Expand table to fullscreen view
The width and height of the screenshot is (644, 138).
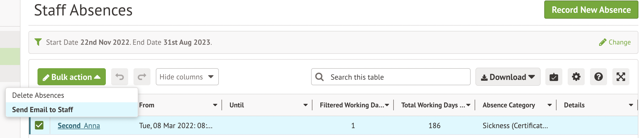tap(621, 77)
